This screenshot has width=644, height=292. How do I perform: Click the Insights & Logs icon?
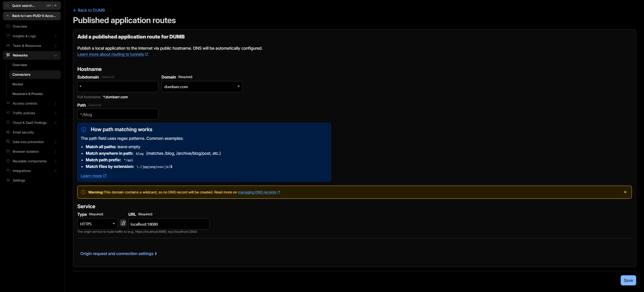(x=8, y=36)
